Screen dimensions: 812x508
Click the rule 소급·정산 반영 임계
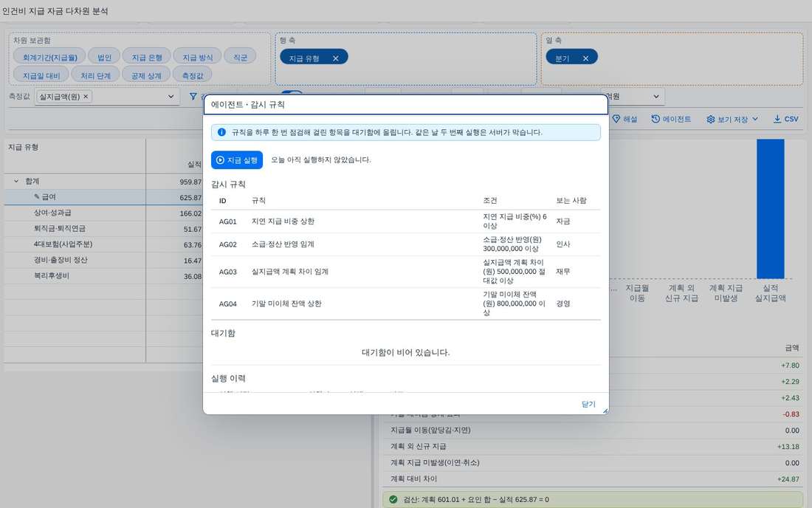pos(283,244)
